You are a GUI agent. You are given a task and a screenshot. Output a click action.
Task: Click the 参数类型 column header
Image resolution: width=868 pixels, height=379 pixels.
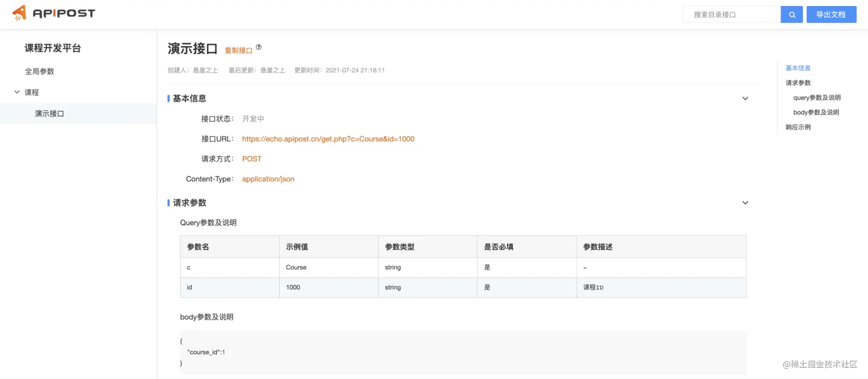click(427, 247)
